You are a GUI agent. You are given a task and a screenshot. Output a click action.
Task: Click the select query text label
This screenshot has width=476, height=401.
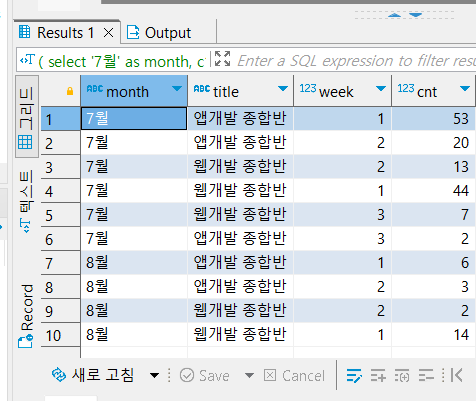(x=121, y=62)
